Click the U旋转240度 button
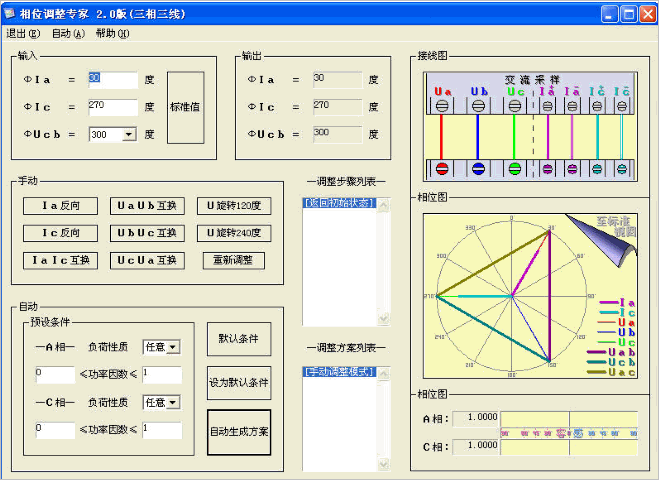 click(x=234, y=233)
